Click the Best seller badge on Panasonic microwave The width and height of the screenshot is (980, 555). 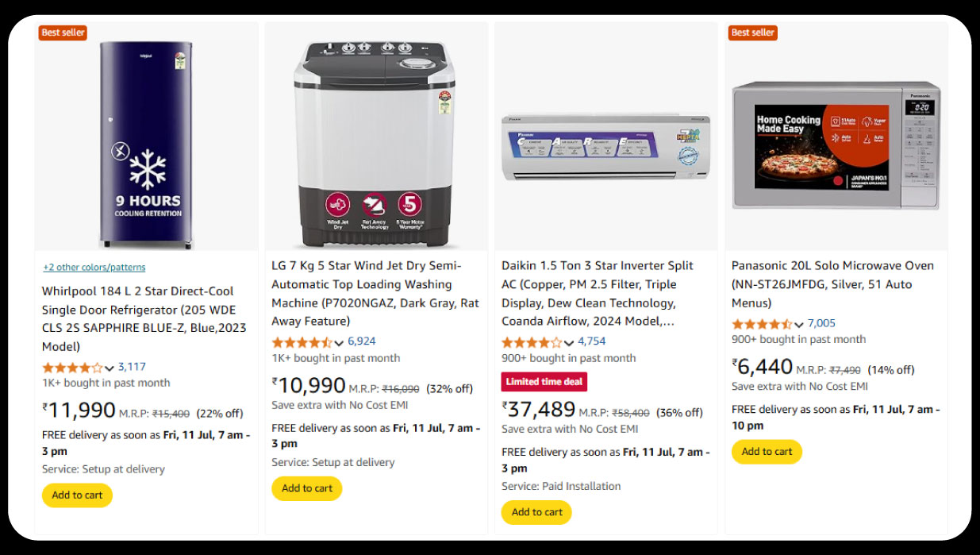752,33
